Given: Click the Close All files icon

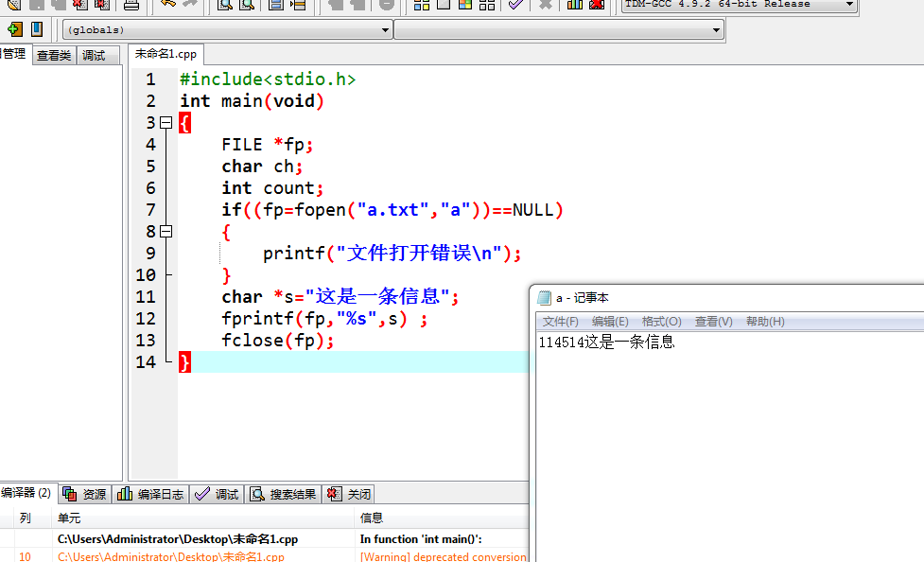Looking at the screenshot, I should (102, 4).
